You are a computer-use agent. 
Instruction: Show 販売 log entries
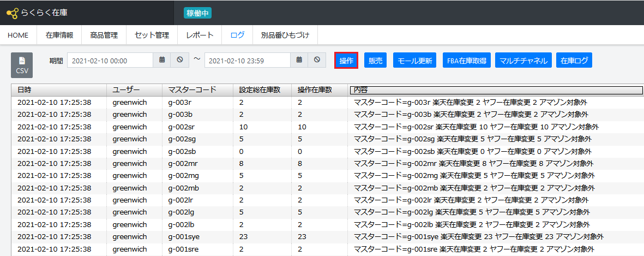click(x=375, y=61)
